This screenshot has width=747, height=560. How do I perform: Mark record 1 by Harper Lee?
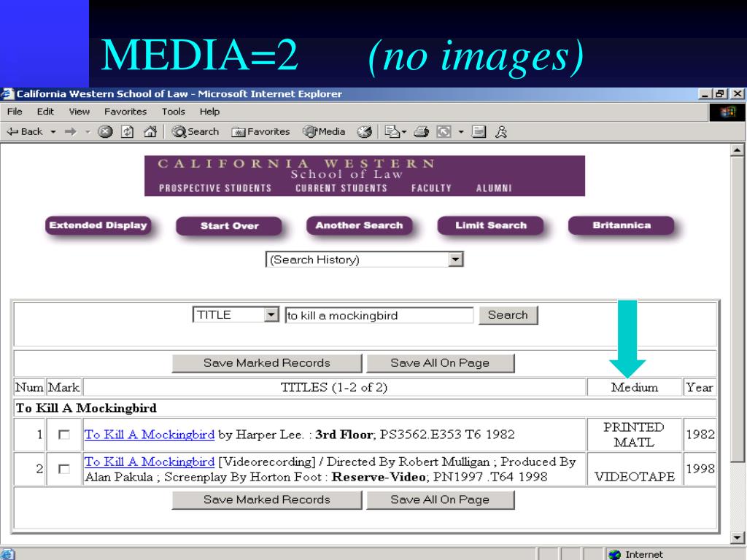(x=63, y=435)
